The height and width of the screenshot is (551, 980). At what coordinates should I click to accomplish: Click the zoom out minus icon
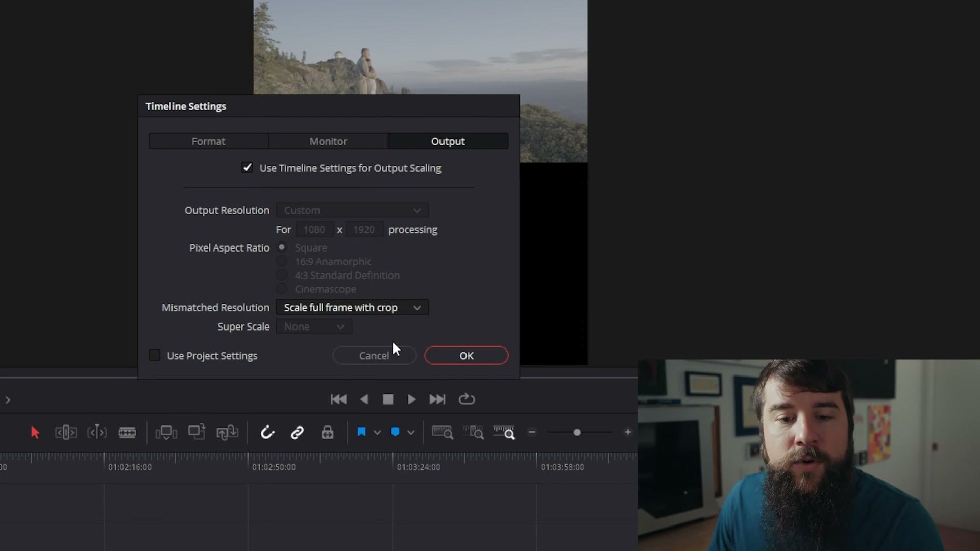532,432
